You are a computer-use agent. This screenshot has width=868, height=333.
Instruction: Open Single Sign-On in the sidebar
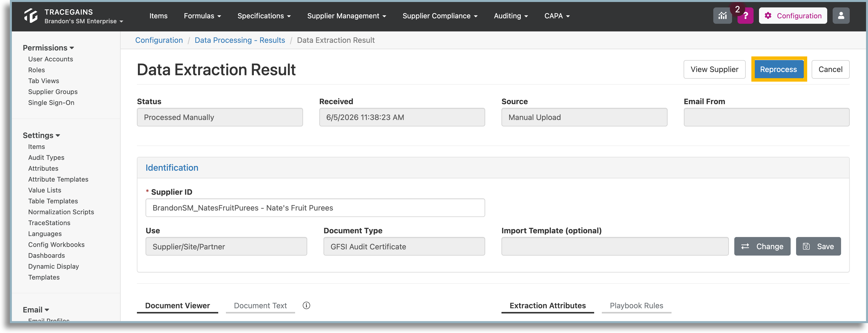pos(51,103)
